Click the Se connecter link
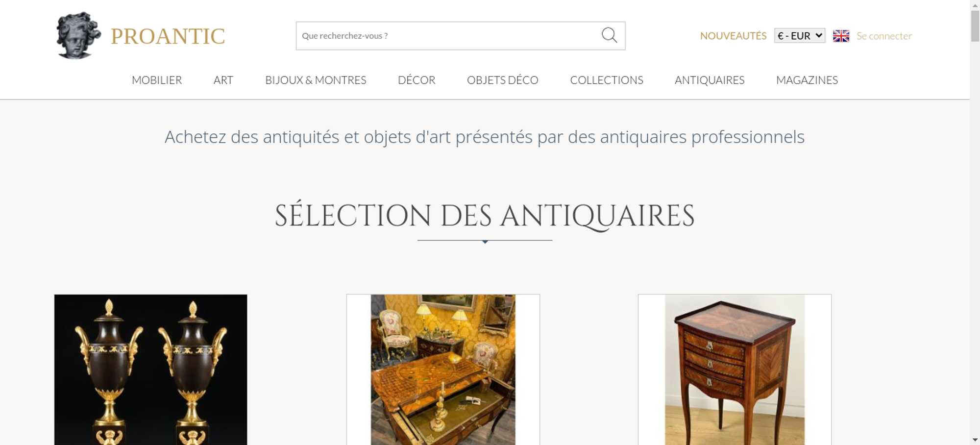 click(884, 36)
